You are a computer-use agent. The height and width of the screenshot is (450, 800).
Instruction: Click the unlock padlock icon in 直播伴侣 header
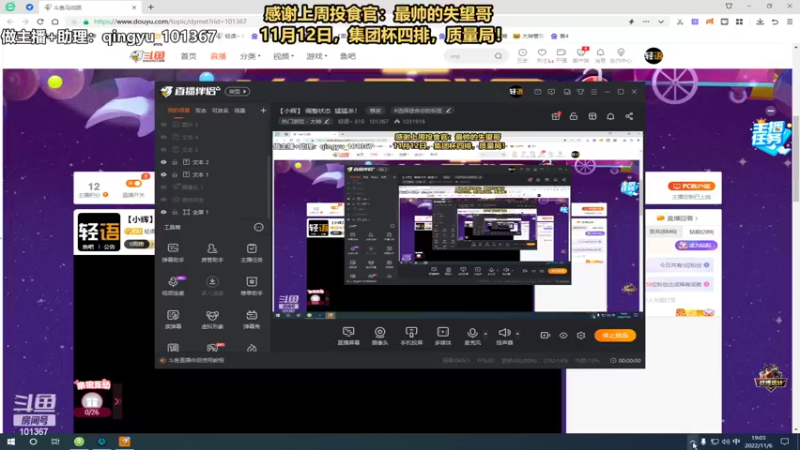coord(573,116)
